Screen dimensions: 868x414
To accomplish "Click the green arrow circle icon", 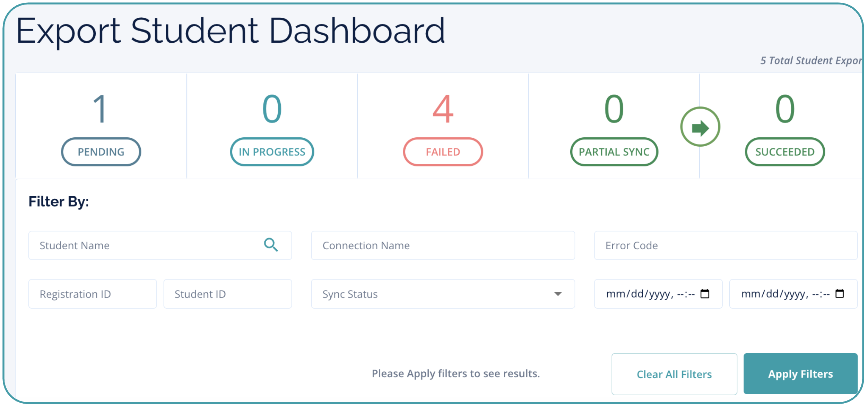I will tap(700, 127).
